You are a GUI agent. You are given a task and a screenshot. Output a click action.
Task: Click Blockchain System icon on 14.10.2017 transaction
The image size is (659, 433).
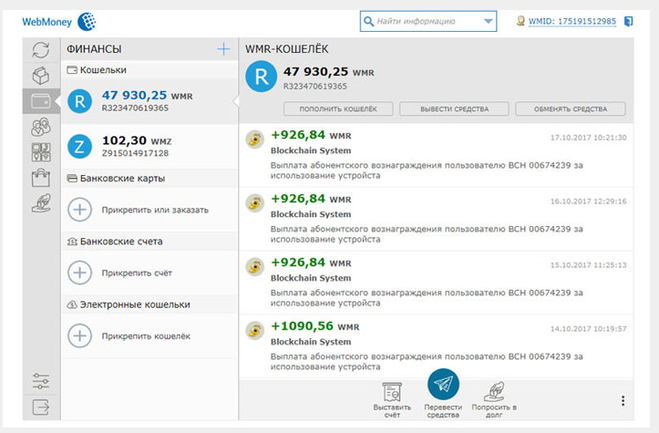(255, 330)
